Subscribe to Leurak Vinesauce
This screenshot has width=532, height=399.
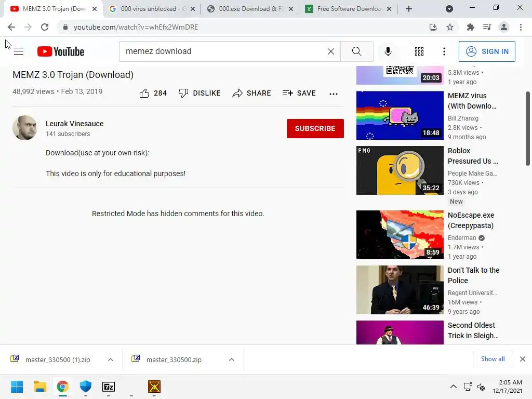[x=315, y=128]
